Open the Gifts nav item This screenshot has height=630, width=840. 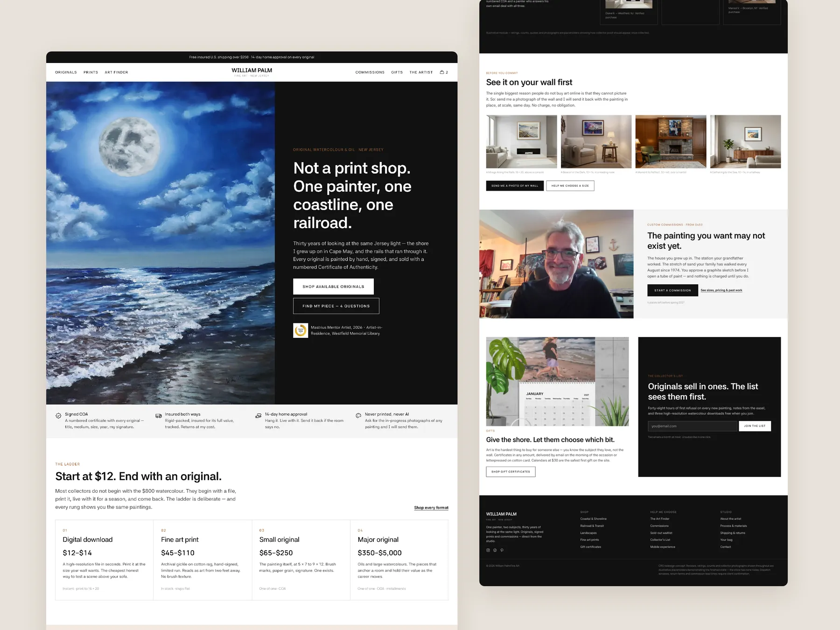point(397,72)
